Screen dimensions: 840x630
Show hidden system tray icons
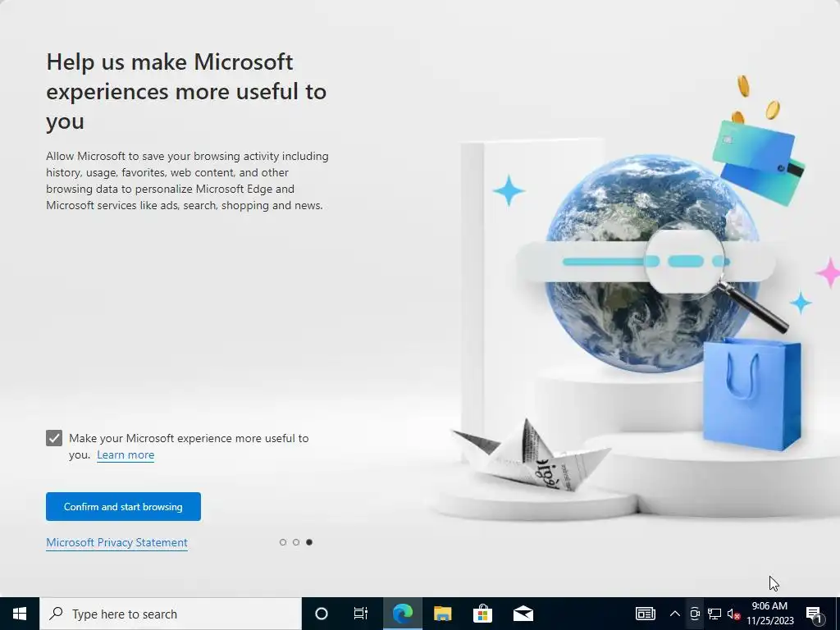[675, 614]
